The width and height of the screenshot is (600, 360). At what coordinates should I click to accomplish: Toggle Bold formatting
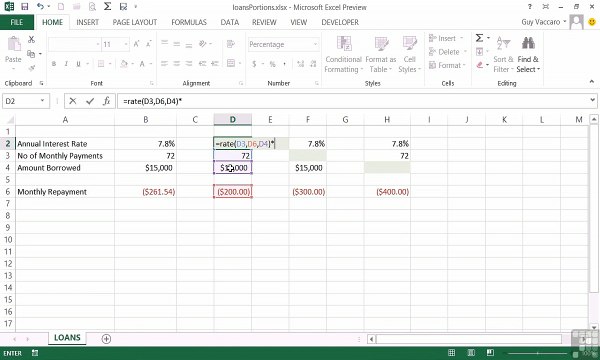pyautogui.click(x=54, y=64)
